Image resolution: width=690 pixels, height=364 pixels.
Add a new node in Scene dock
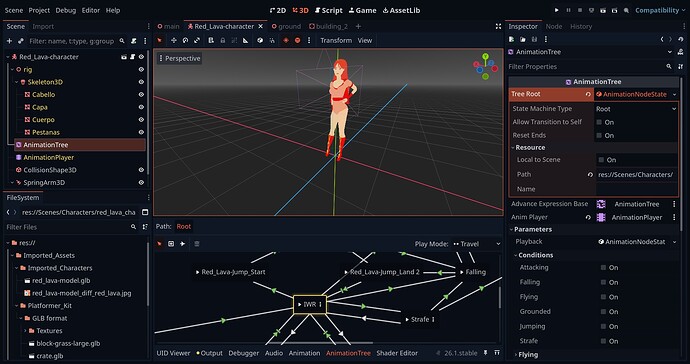click(x=9, y=41)
